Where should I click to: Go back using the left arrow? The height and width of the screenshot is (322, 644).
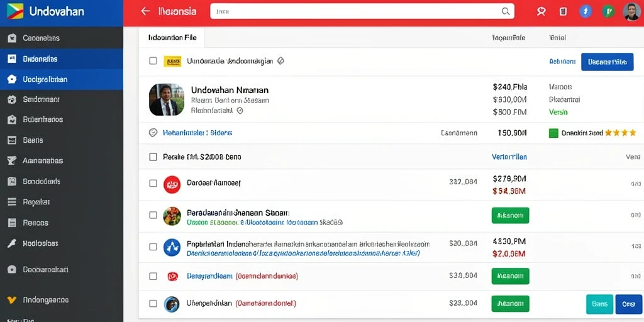pos(145,11)
